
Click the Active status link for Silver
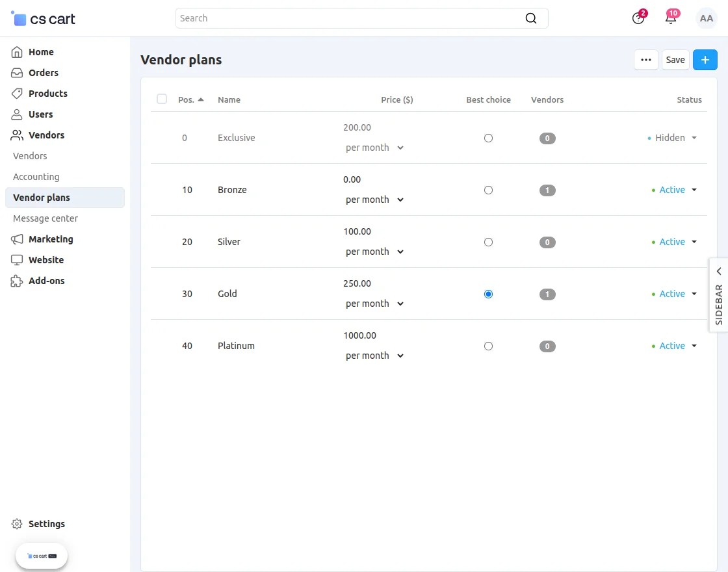click(x=672, y=242)
